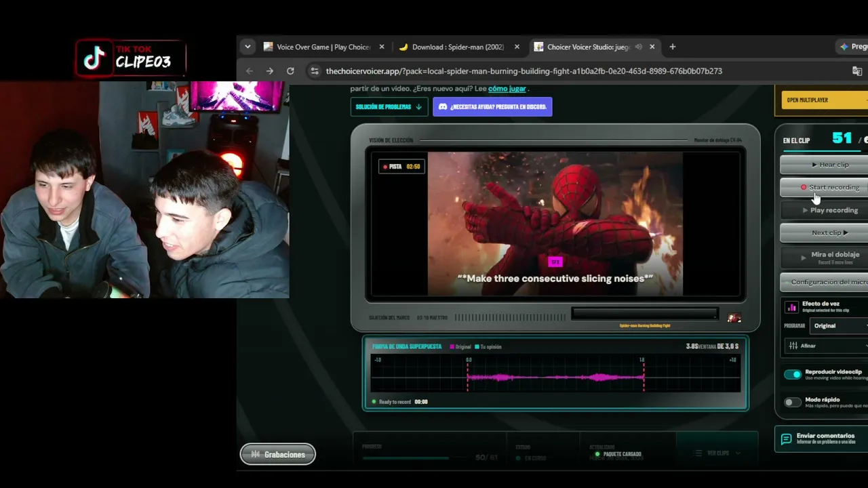Click the '*Make three consecutive slicing noises*' subtitle
The height and width of the screenshot is (488, 868).
point(555,279)
